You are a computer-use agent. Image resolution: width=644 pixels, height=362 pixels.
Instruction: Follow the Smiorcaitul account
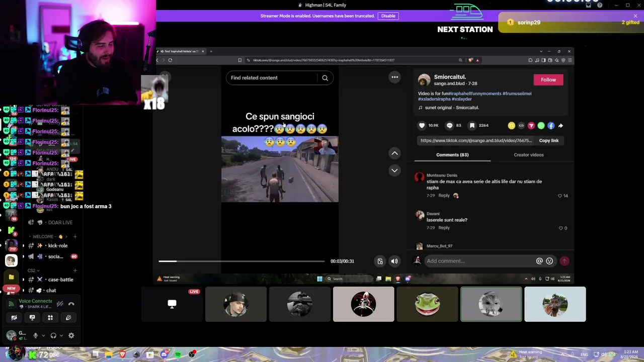click(x=548, y=79)
